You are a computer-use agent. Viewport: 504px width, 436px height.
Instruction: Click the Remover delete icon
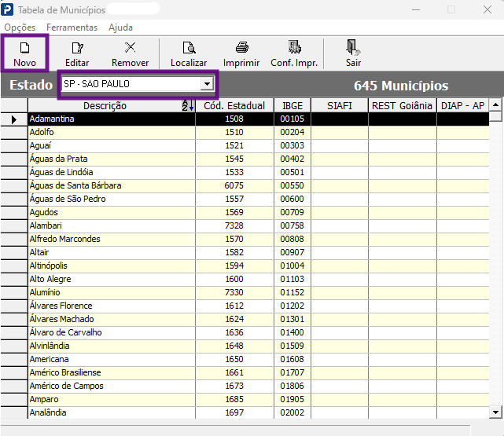click(x=131, y=47)
